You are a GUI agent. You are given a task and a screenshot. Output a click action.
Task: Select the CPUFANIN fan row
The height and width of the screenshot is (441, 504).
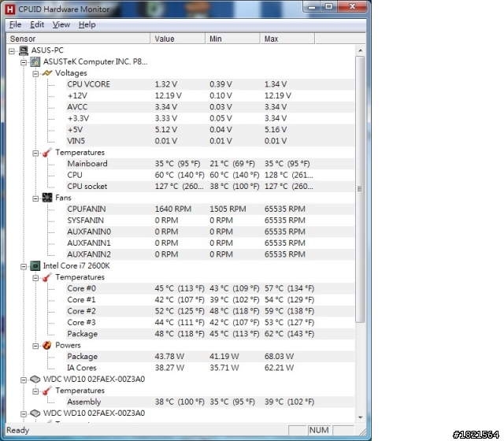pos(210,209)
